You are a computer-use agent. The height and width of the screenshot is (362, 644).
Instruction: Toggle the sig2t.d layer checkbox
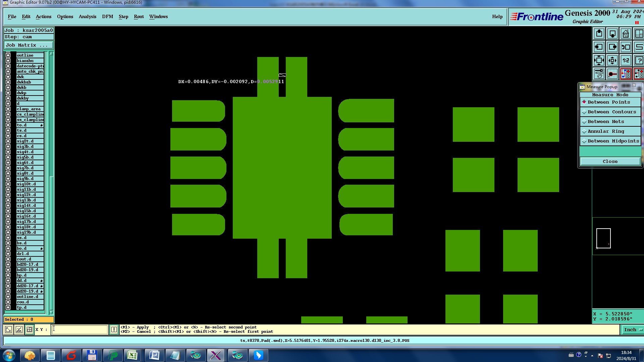8,141
